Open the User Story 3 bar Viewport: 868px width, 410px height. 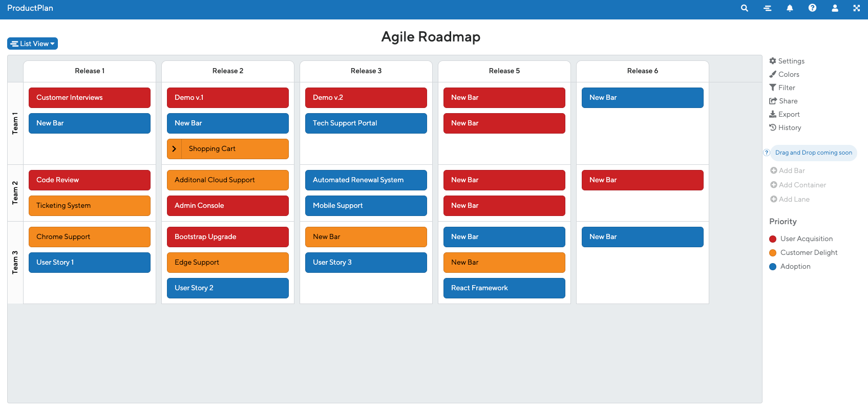pos(366,263)
